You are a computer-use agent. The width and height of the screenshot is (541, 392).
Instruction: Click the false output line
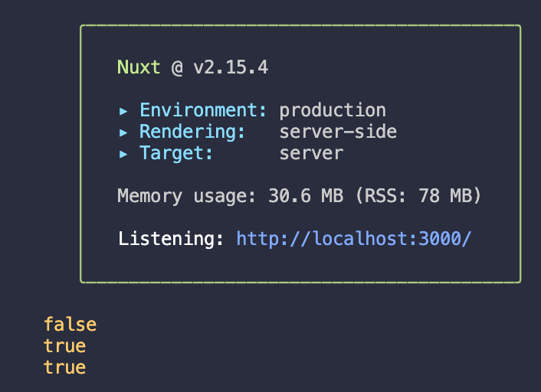[x=70, y=325]
